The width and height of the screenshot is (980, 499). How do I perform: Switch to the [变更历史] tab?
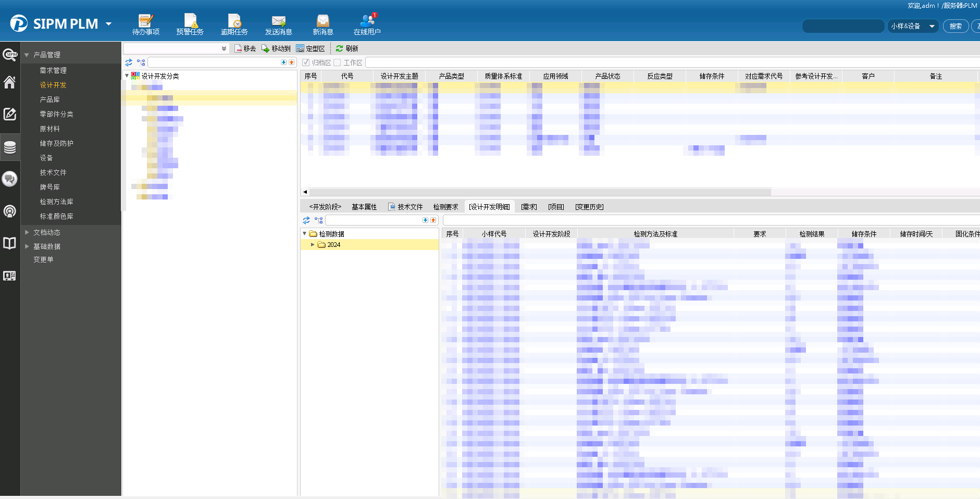[x=589, y=207]
